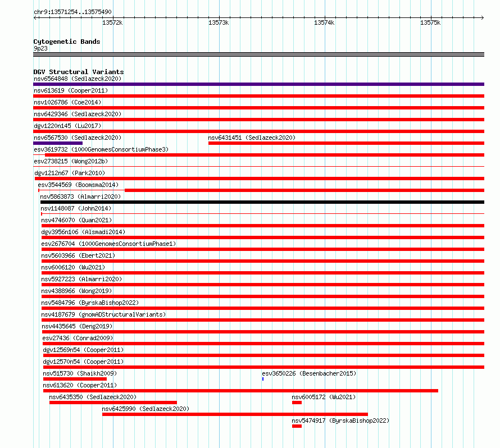Open nsv4388966 (Wong2019) variant
Image resolution: width=500 pixels, height=448 pixels.
point(76,291)
